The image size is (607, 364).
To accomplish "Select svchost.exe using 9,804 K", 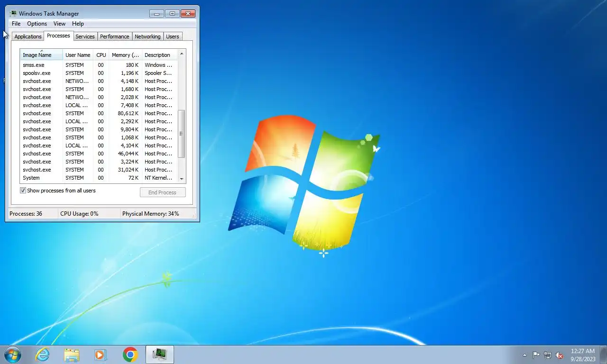I will click(99, 129).
